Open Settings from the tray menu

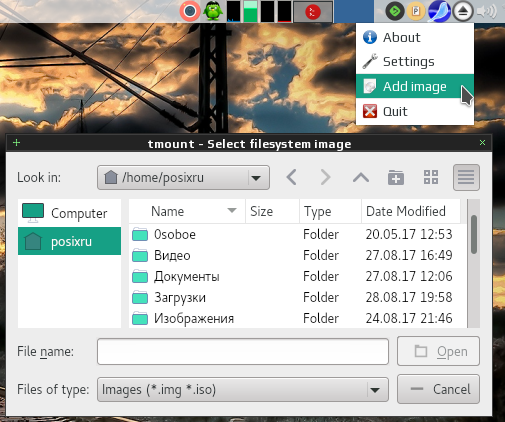pos(415,62)
